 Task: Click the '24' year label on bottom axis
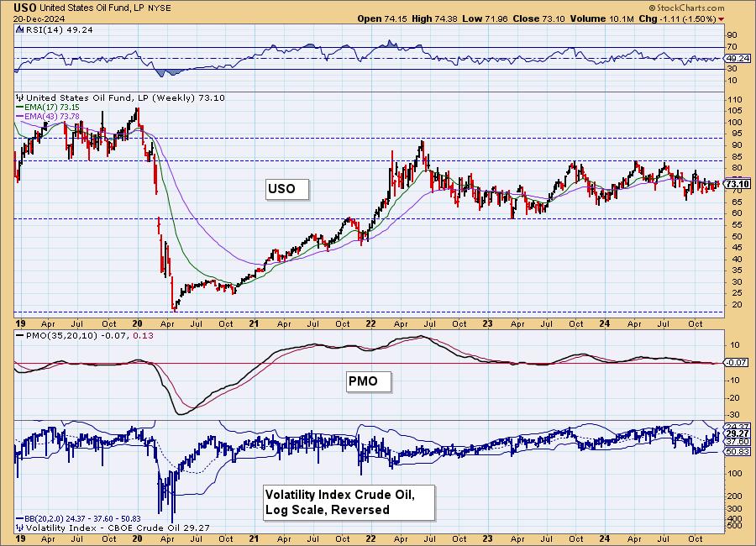(604, 538)
